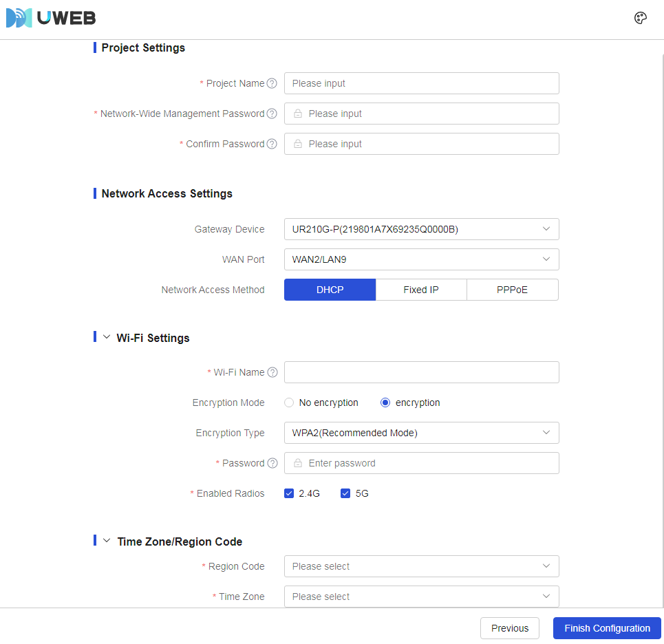
Task: Click the Network Access Method label
Action: [x=213, y=290]
